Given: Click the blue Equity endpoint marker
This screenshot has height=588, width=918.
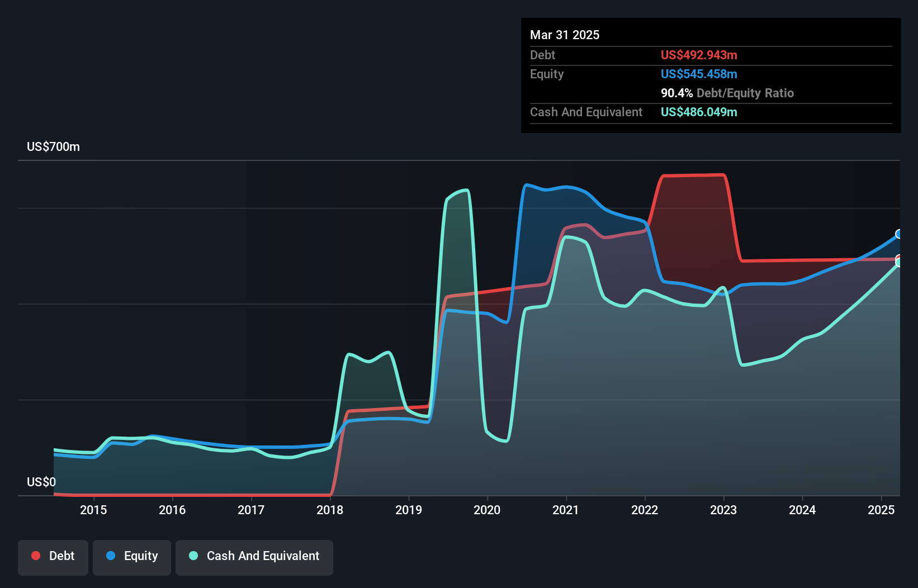Looking at the screenshot, I should [900, 234].
